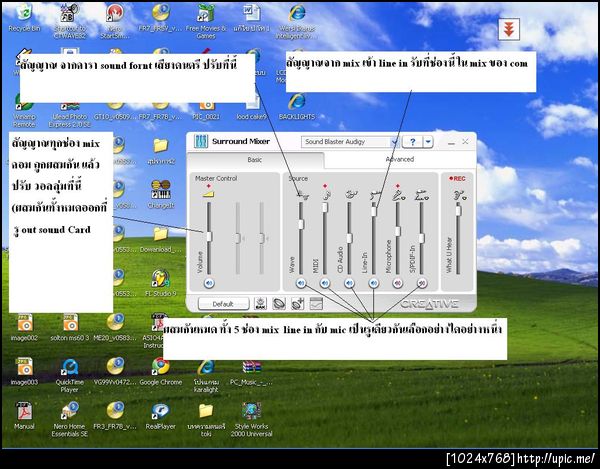Open the arrow menu beside help button

click(x=428, y=142)
